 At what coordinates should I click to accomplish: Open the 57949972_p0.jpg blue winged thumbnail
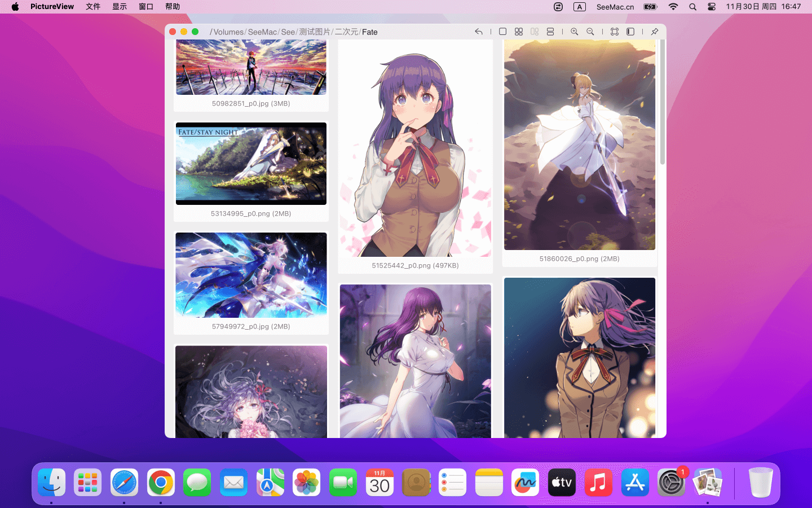(251, 275)
